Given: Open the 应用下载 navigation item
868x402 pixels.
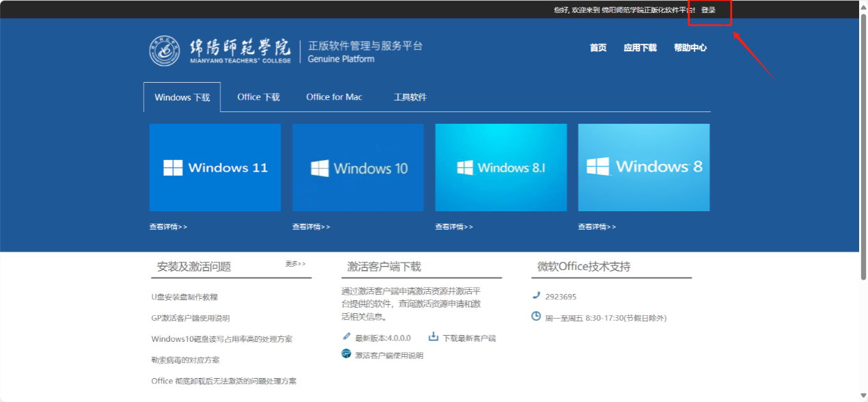Looking at the screenshot, I should [640, 48].
